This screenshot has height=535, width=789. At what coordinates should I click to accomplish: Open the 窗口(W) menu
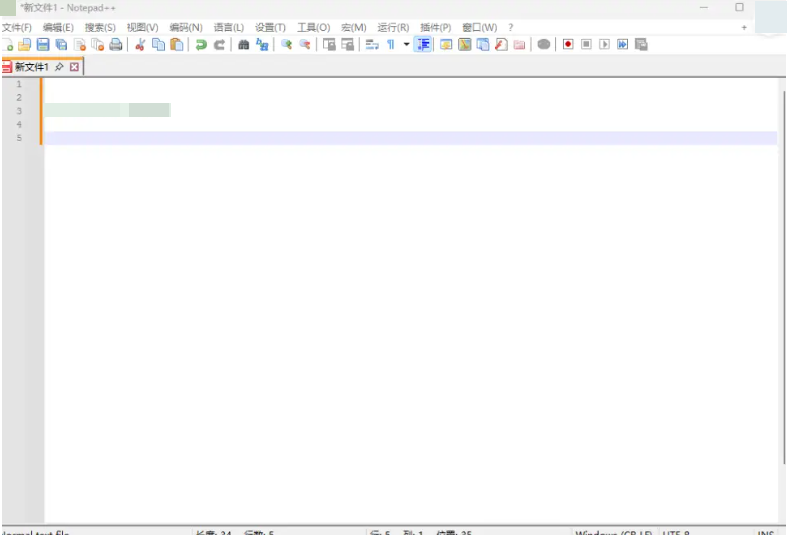coord(480,28)
